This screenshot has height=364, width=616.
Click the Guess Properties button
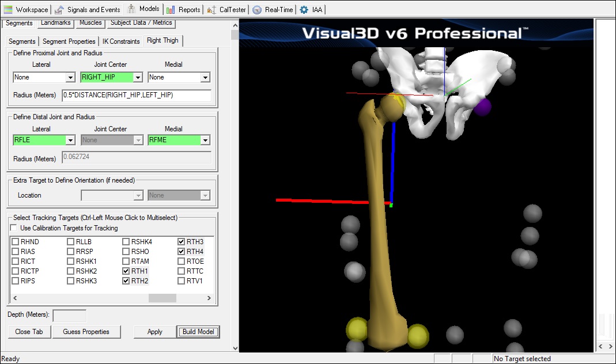(86, 332)
